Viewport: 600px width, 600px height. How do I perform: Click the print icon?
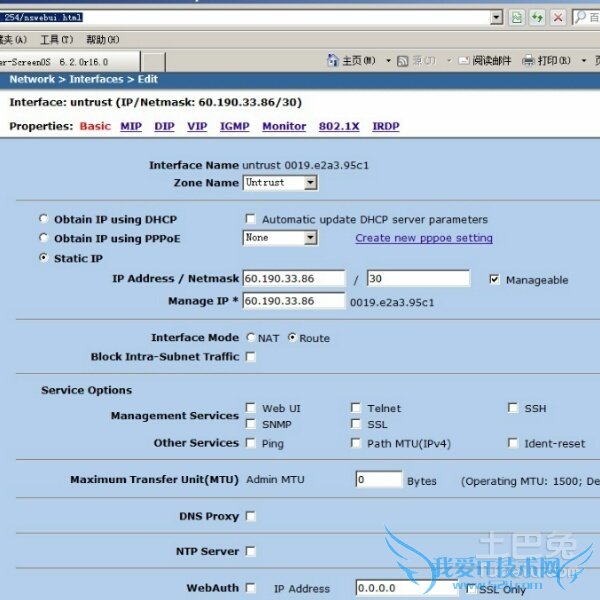click(528, 60)
